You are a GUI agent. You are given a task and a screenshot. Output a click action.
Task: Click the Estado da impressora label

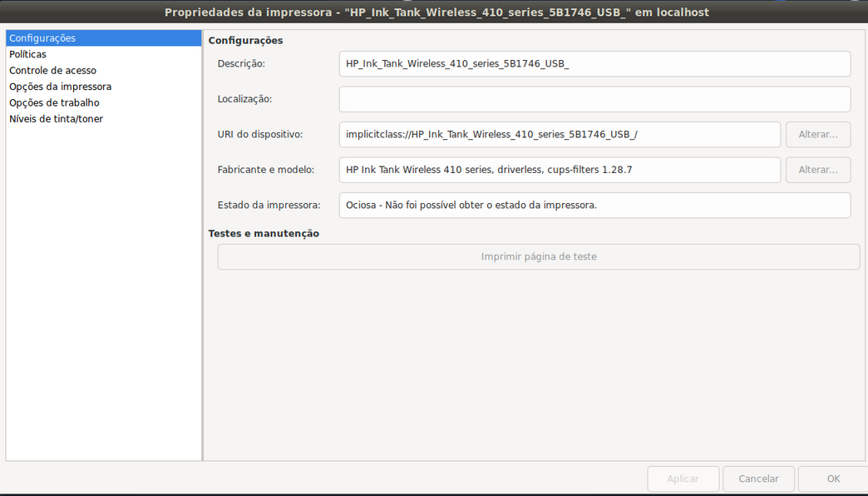pyautogui.click(x=269, y=205)
